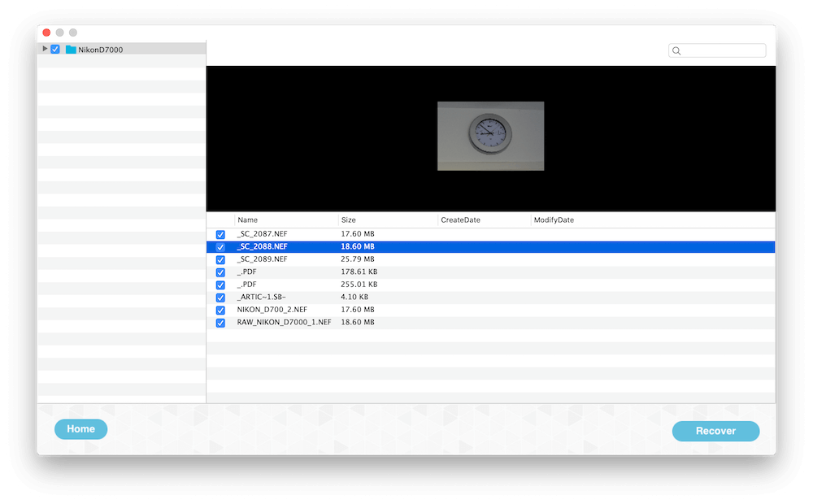Uncheck the RAW_NIKON_D7000_1.NEF checkbox

point(220,323)
